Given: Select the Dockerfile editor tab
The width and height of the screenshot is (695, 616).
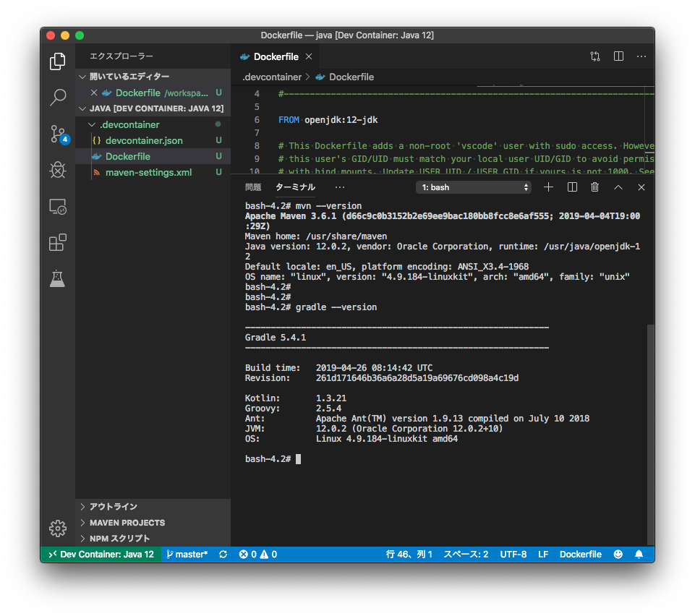Looking at the screenshot, I should point(276,56).
